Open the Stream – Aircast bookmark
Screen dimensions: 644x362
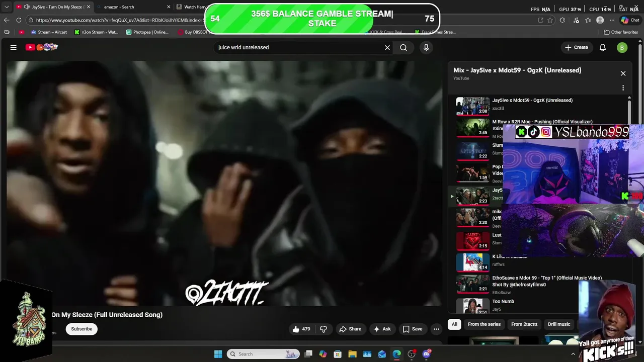coord(49,32)
